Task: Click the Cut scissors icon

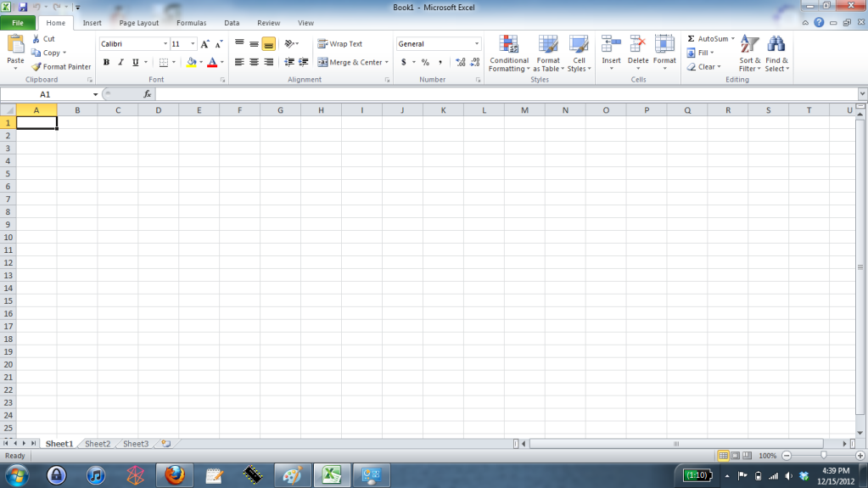Action: click(x=36, y=39)
